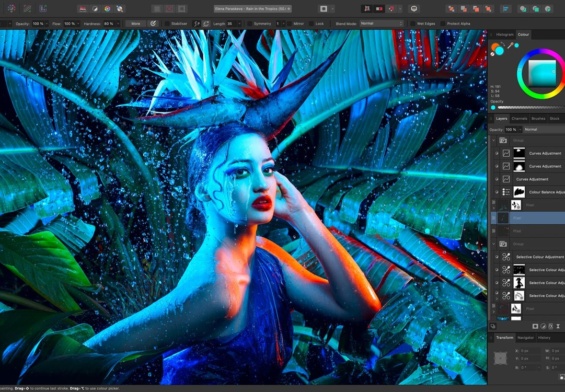The image size is (565, 392).
Task: Click the colour picker eyedropper icon
Action: click(x=510, y=45)
